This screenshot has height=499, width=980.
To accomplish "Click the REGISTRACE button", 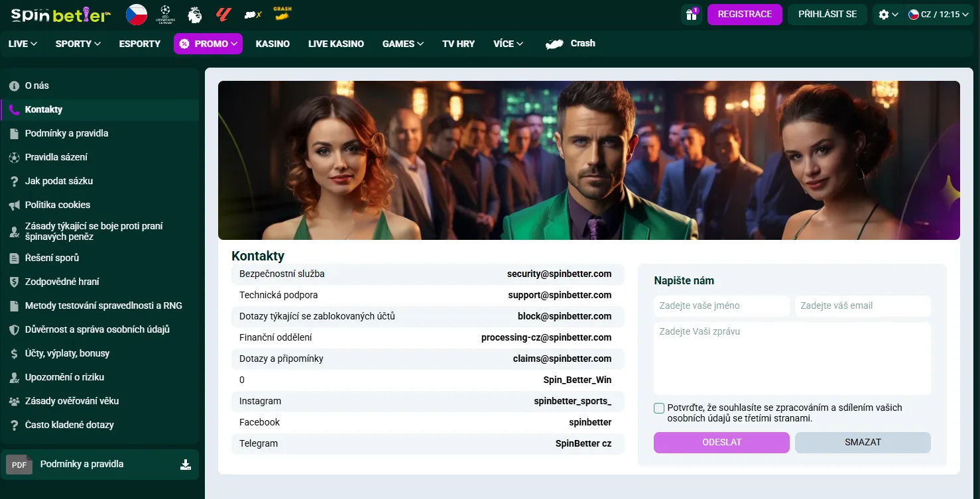I will click(x=745, y=15).
